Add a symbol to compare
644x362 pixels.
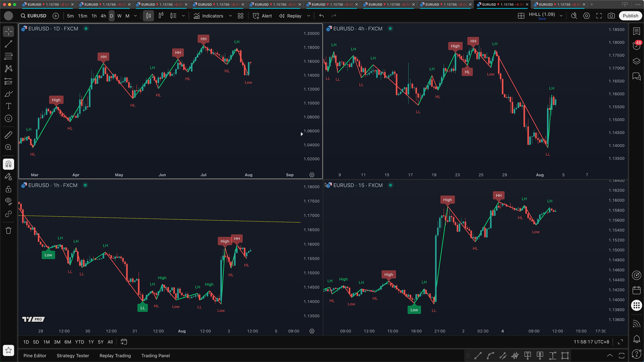[x=56, y=16]
